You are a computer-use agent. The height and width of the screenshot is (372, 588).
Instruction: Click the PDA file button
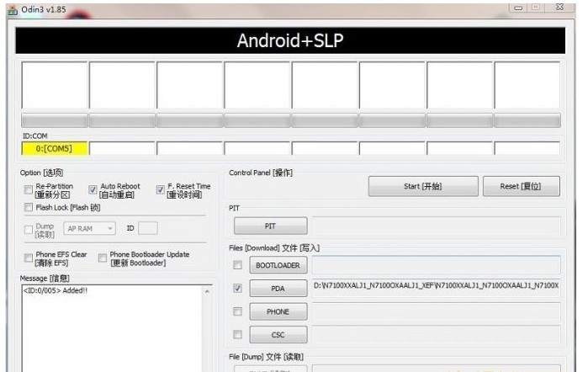point(278,289)
